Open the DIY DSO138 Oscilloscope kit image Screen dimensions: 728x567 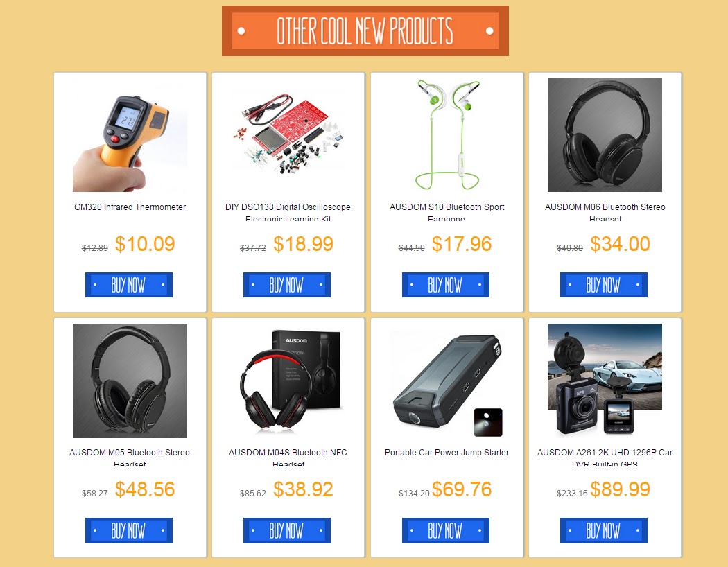pos(288,134)
